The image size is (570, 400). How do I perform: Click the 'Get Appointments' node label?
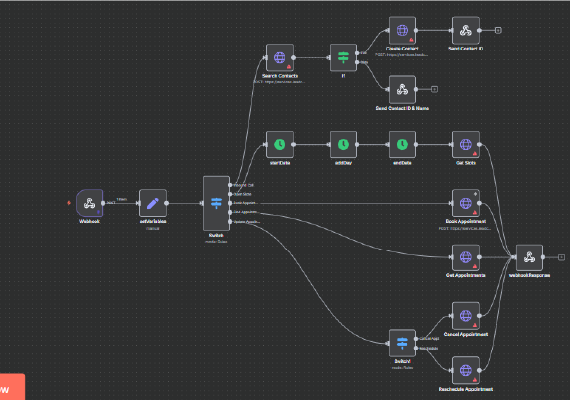pyautogui.click(x=466, y=275)
